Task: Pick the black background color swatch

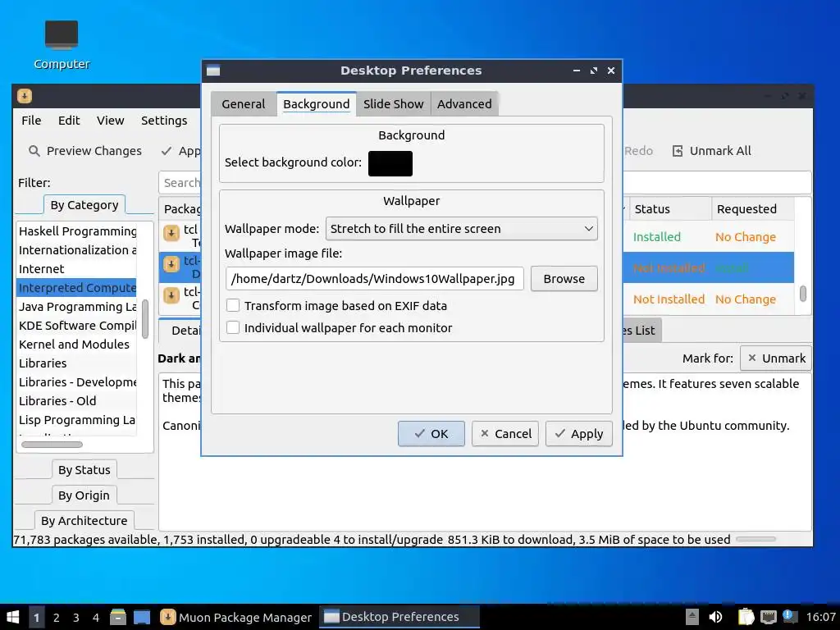Action: [x=390, y=163]
